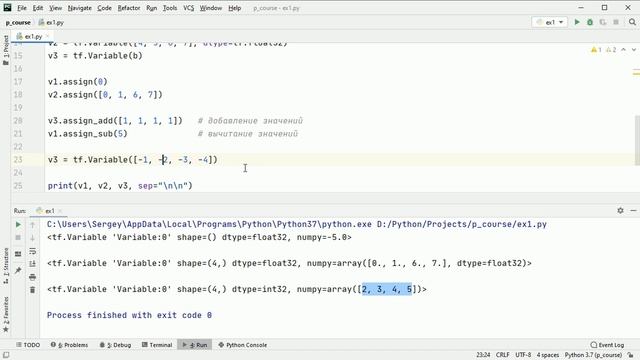Click ex1.py breadcrumb in navigation bar
This screenshot has width=640, height=360.
51,22
